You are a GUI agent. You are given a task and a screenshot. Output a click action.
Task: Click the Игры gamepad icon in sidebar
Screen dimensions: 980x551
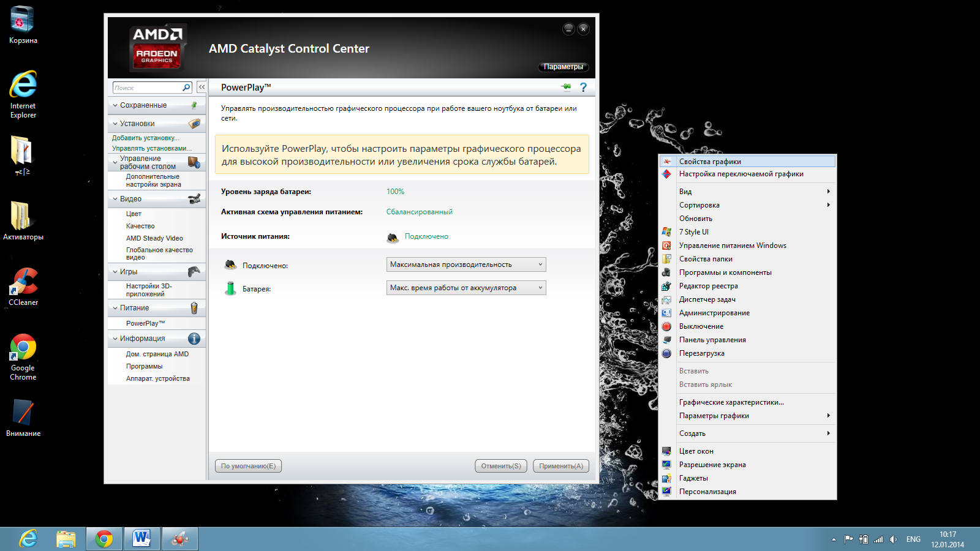(194, 271)
